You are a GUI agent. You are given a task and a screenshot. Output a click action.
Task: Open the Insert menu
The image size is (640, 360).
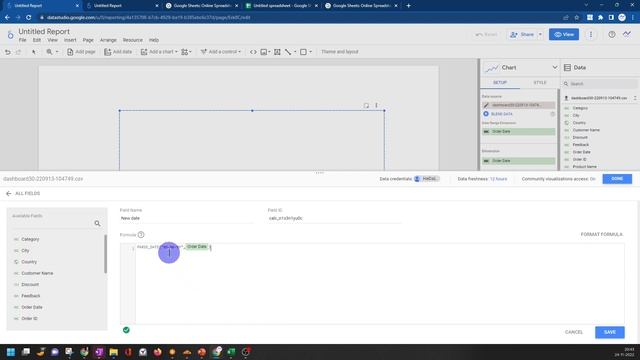(x=70, y=40)
